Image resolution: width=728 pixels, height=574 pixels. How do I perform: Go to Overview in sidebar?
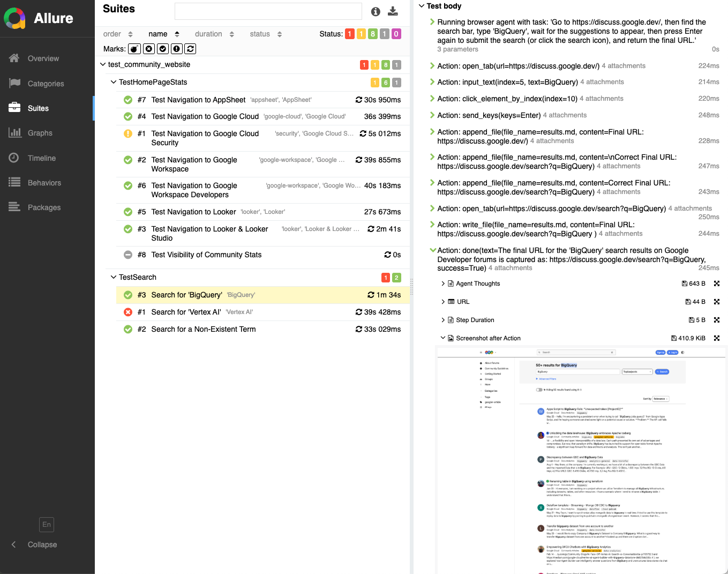coord(43,58)
